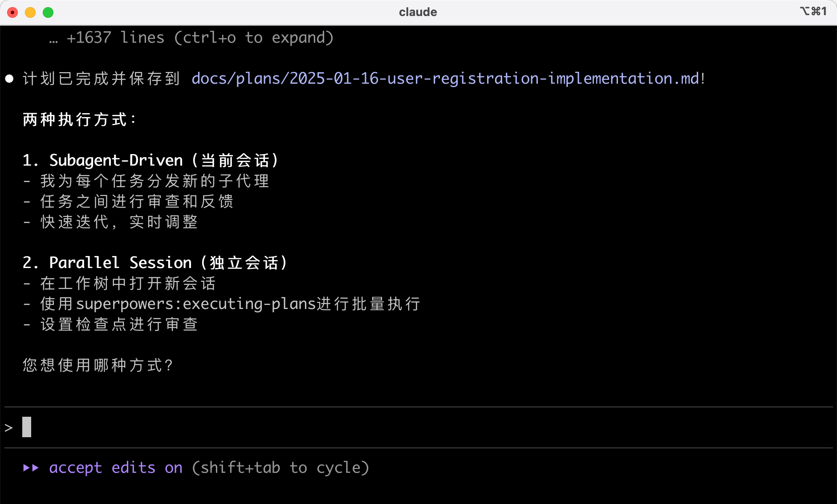837x504 pixels.
Task: Click the green fullscreen window button
Action: [48, 12]
